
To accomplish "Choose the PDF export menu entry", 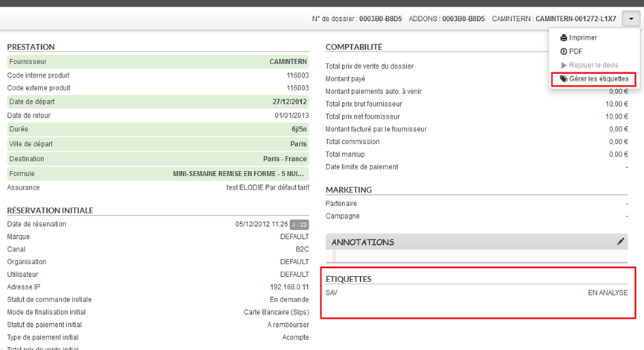I will [x=575, y=51].
